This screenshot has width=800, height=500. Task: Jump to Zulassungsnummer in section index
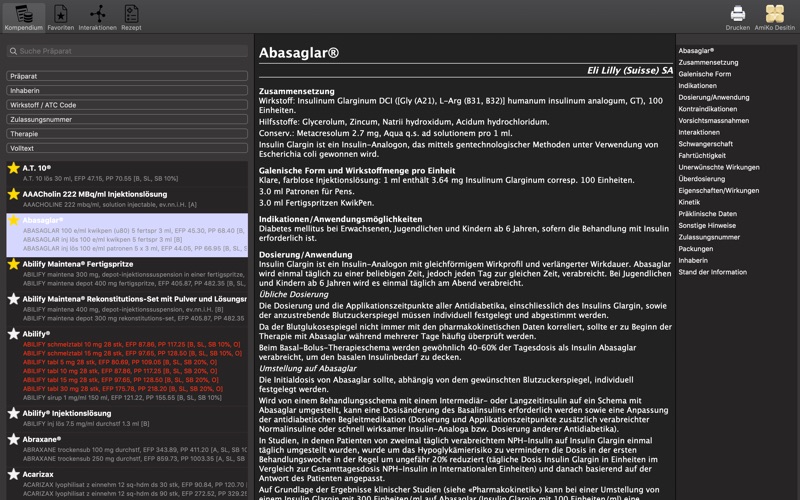709,237
